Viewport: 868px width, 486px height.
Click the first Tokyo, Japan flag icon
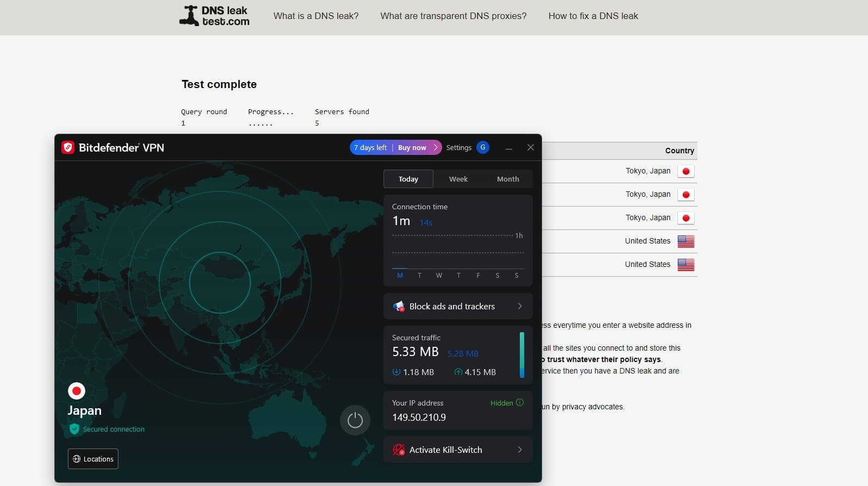pos(686,171)
